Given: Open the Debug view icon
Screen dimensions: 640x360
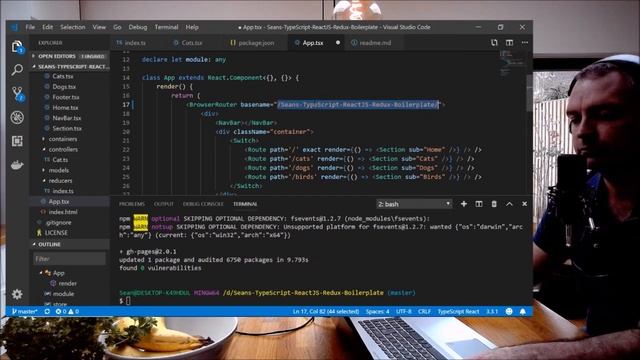Looking at the screenshot, I should [17, 118].
